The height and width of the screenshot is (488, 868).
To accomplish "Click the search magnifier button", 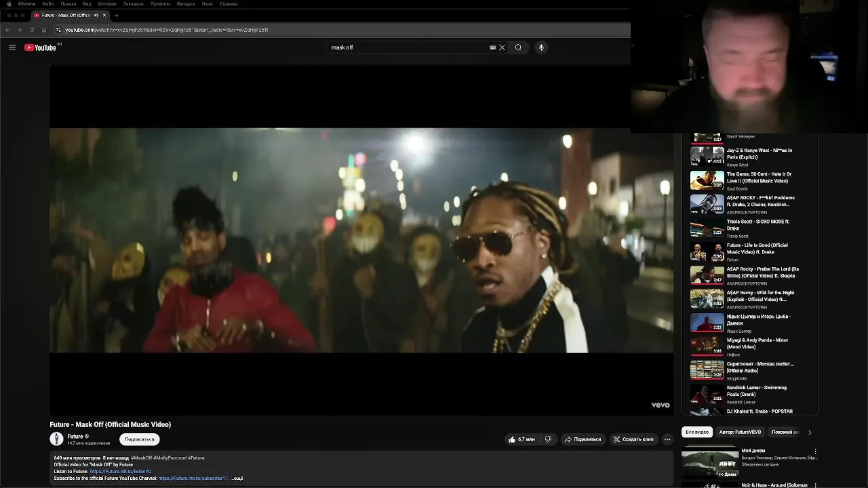I will [x=518, y=47].
